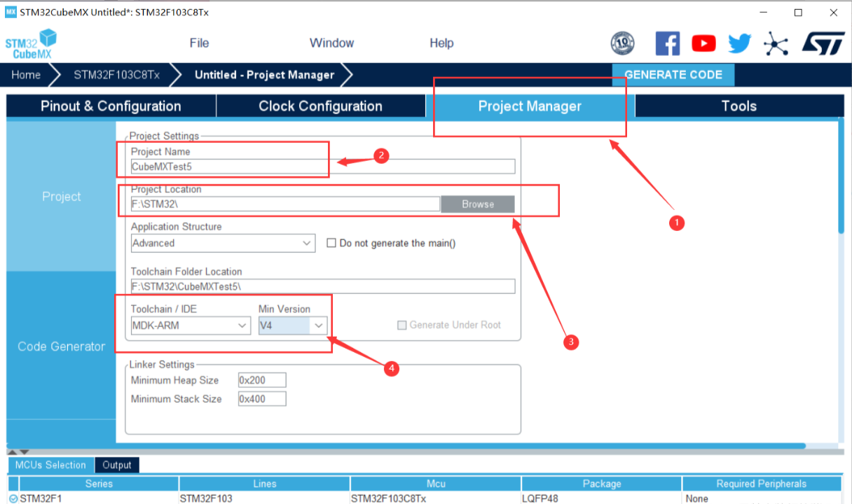Minimize the STM32CubeMX window
Screen dimensions: 852x504
pyautogui.click(x=764, y=13)
